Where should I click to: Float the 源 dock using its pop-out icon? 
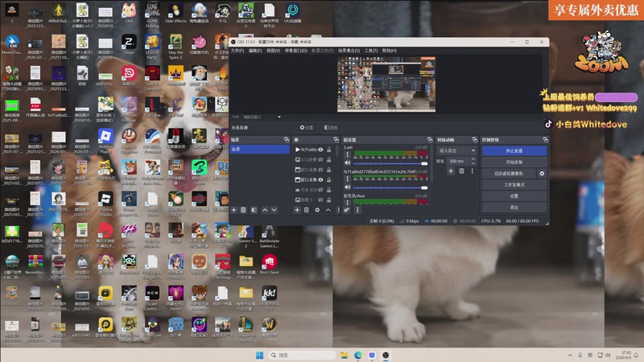336,140
